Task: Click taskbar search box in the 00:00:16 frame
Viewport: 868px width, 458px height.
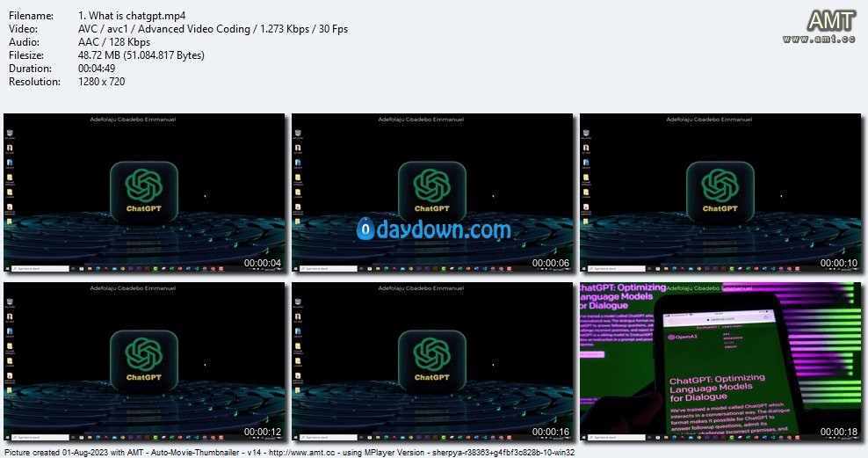Action: [330, 438]
